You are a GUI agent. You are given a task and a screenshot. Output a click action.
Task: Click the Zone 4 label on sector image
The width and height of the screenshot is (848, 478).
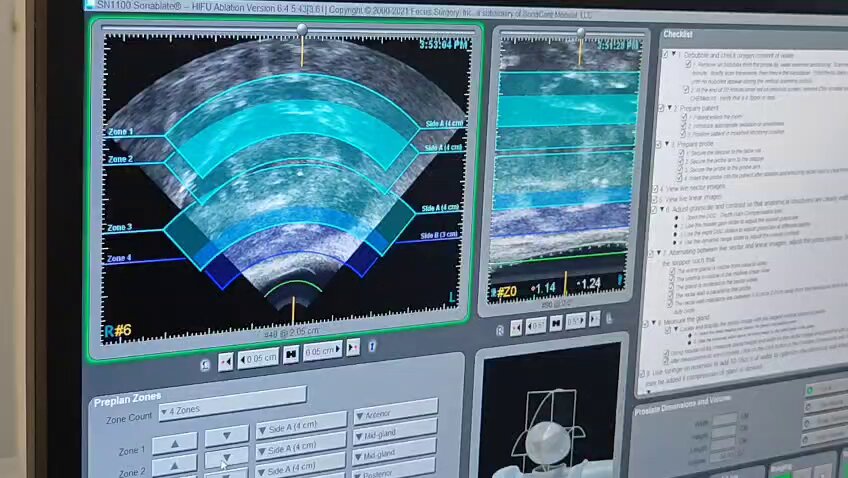[119, 258]
